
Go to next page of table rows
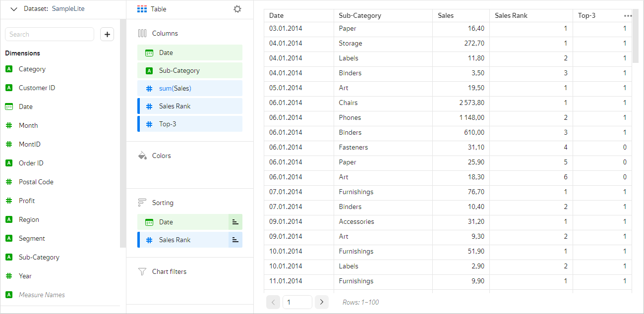(x=322, y=302)
